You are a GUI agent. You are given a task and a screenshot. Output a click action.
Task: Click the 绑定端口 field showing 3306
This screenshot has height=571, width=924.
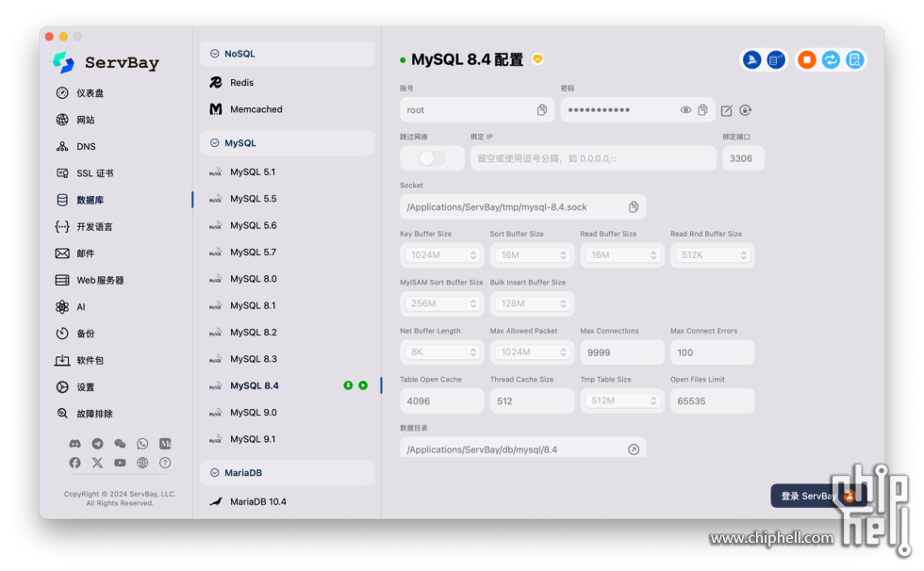743,158
